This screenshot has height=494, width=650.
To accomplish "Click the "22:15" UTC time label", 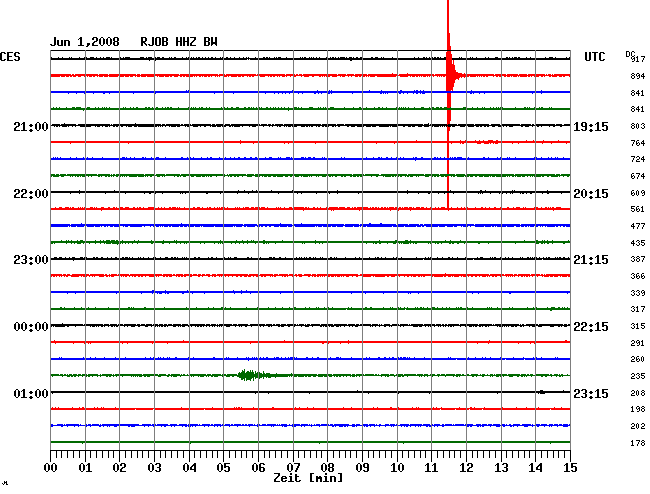I will click(591, 327).
